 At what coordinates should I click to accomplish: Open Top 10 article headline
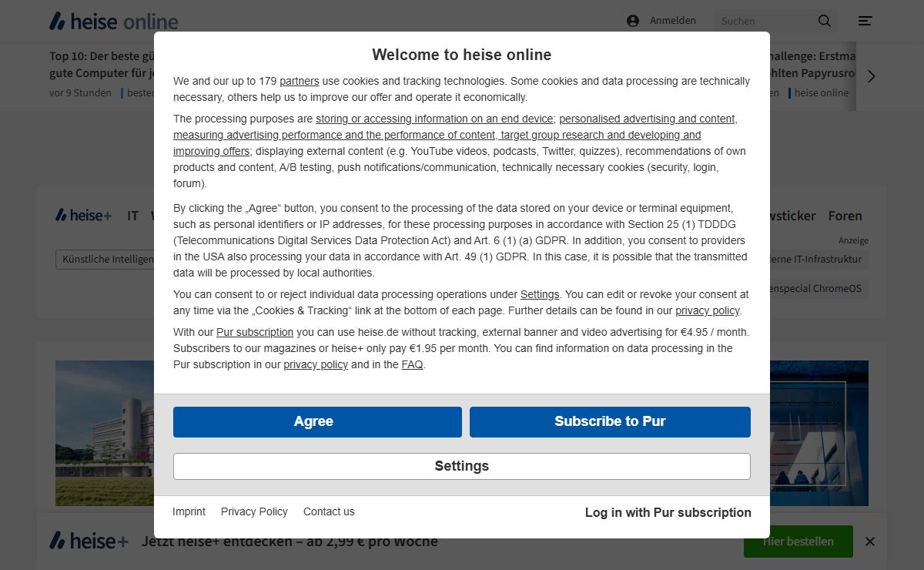click(102, 65)
